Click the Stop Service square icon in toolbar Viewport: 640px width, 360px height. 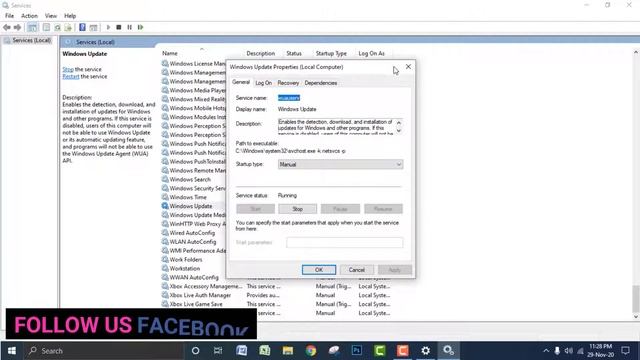(x=119, y=27)
